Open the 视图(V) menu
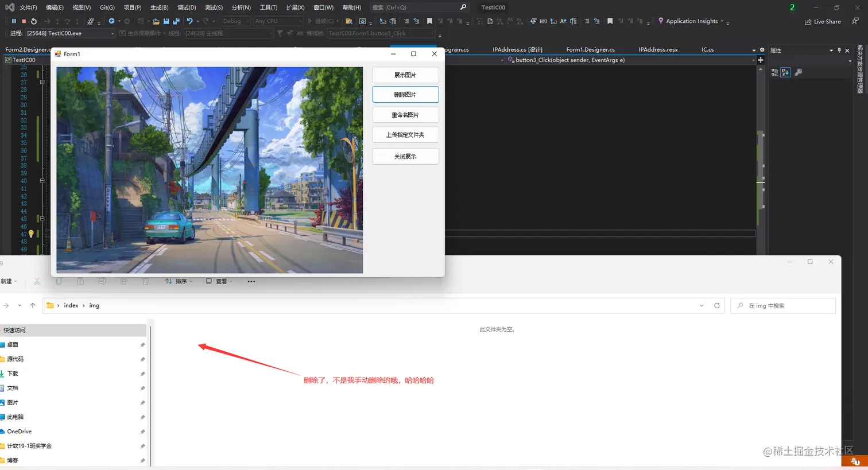The width and height of the screenshot is (868, 470). pyautogui.click(x=82, y=7)
